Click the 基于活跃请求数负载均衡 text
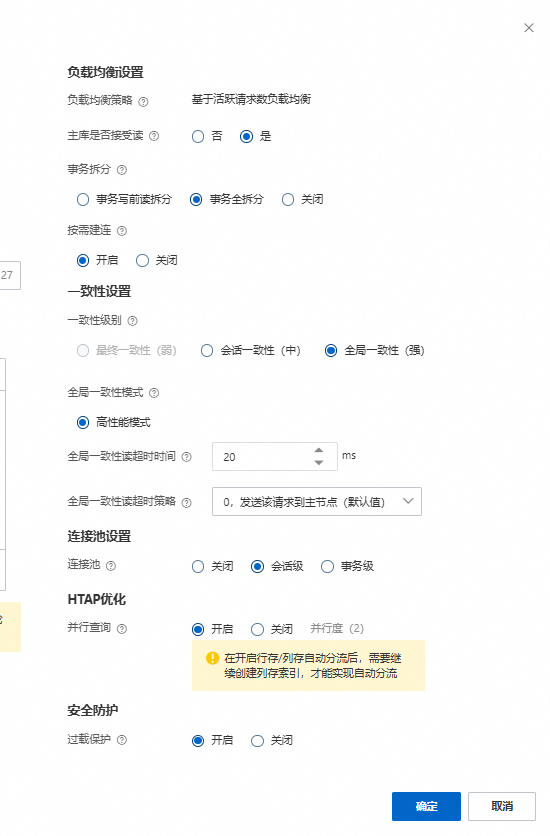 click(x=251, y=99)
